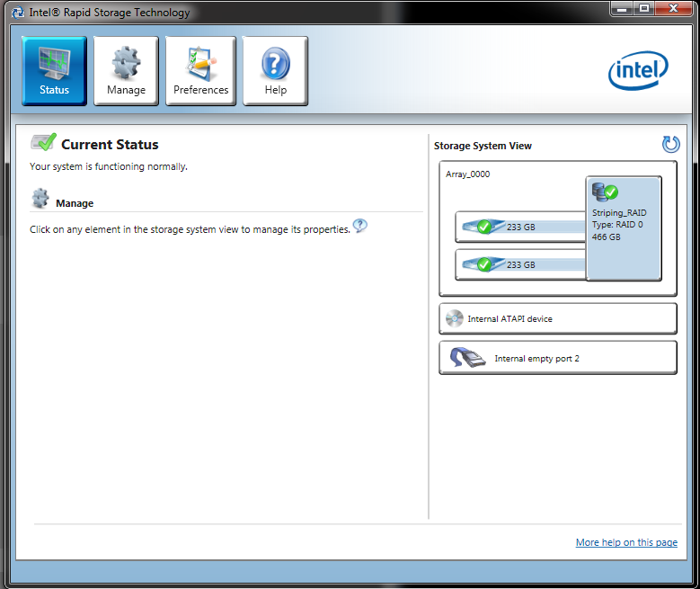Viewport: 700px width, 589px height.
Task: Click the 466 GB volume size text
Action: click(607, 236)
